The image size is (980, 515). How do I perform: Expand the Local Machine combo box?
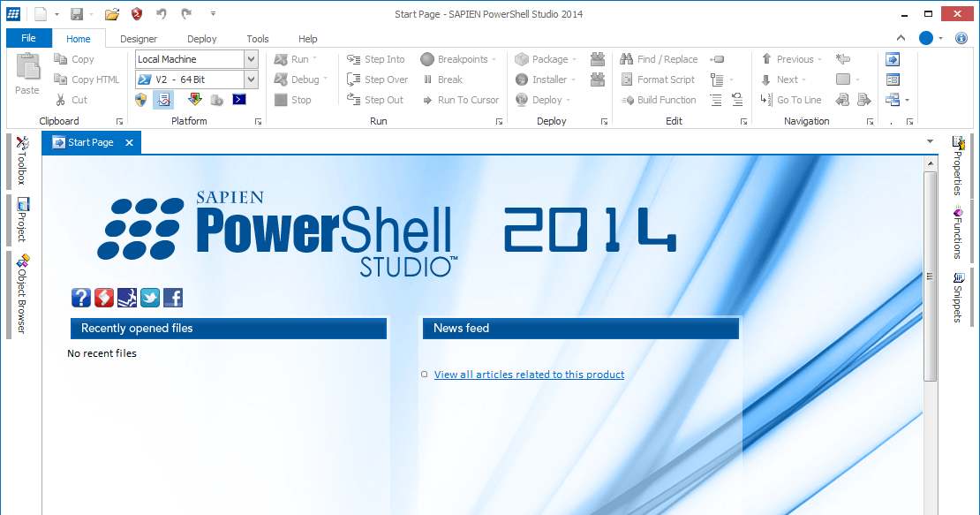252,58
